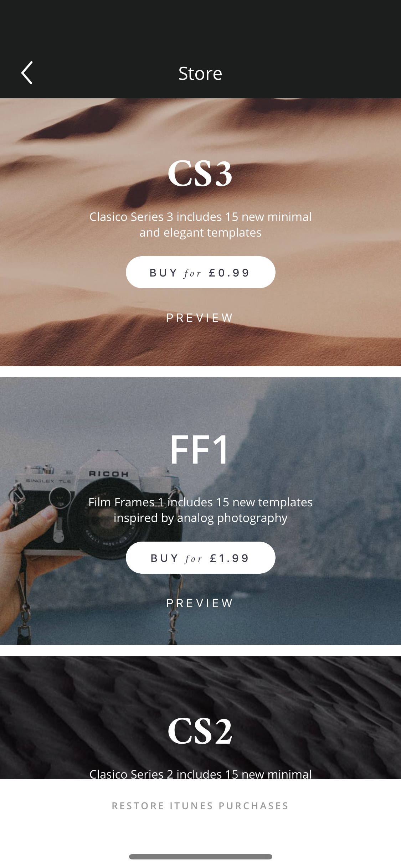Select the CS3 pack heading
401x868 pixels.
pos(200,174)
